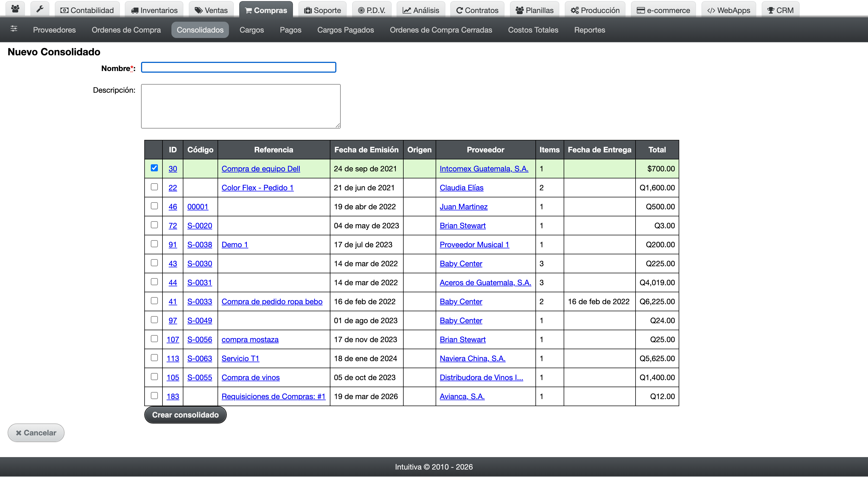Go to Pagos submenu

click(291, 30)
